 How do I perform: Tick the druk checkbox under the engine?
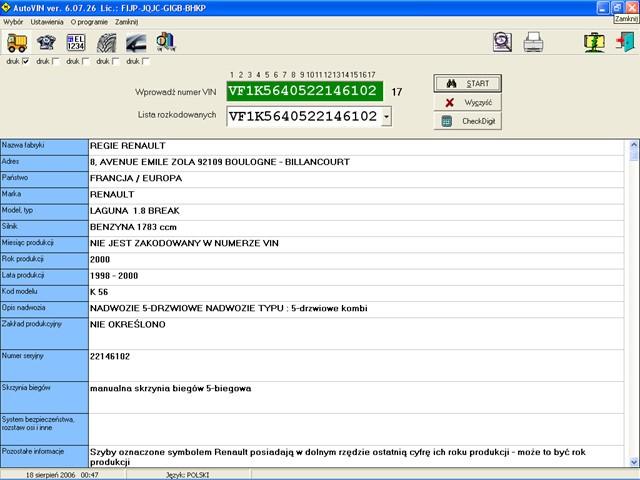[x=56, y=61]
